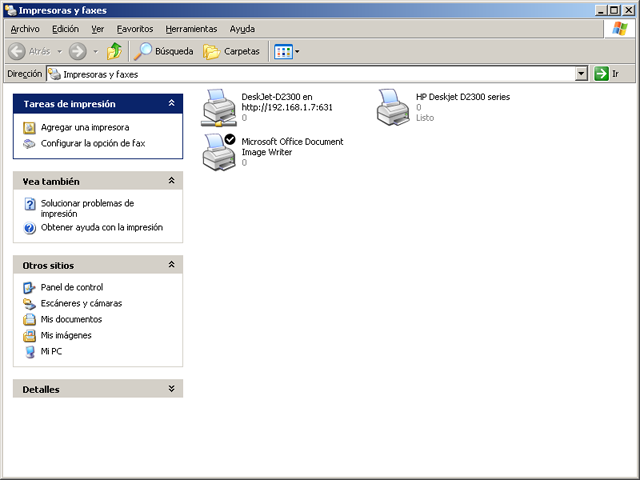
Task: Click the Up folder toolbar icon
Action: (114, 51)
